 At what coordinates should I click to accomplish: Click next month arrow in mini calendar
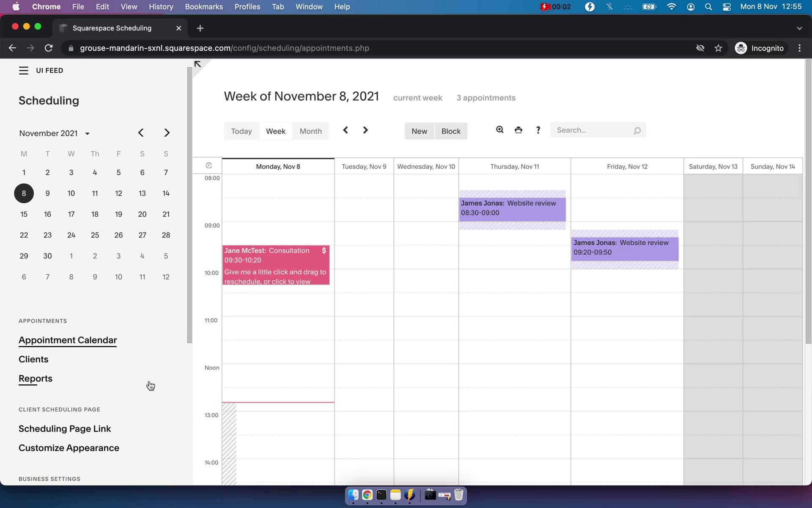pos(167,133)
